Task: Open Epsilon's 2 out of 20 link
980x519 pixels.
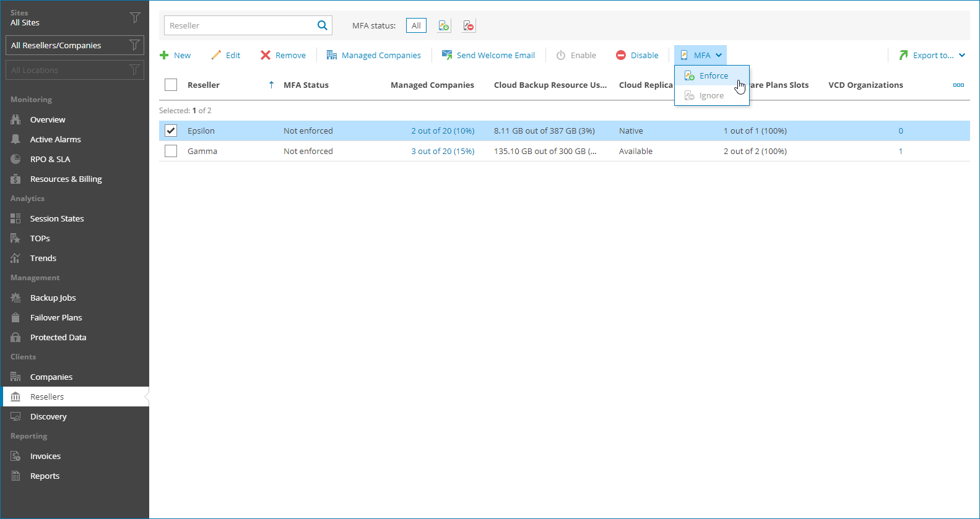Action: click(443, 131)
